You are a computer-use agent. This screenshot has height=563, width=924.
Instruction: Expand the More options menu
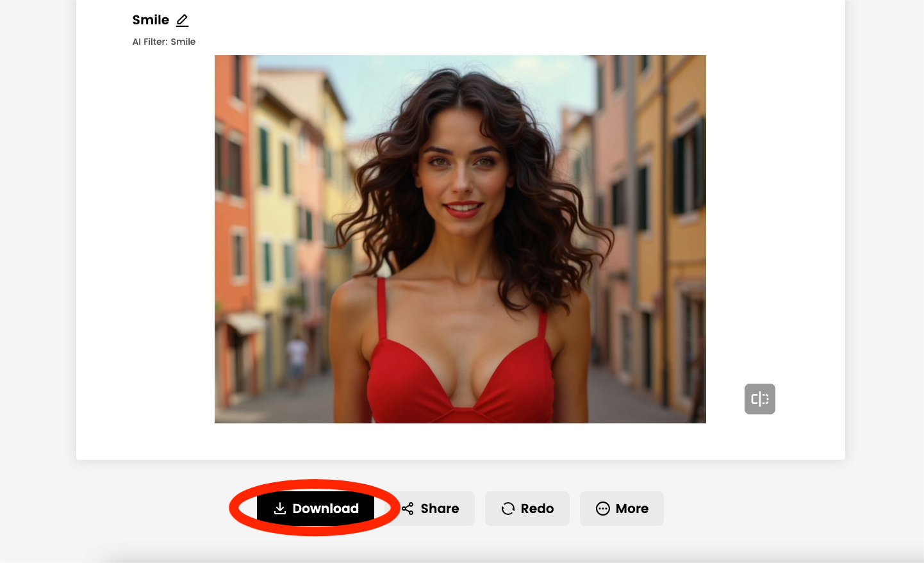pos(622,509)
